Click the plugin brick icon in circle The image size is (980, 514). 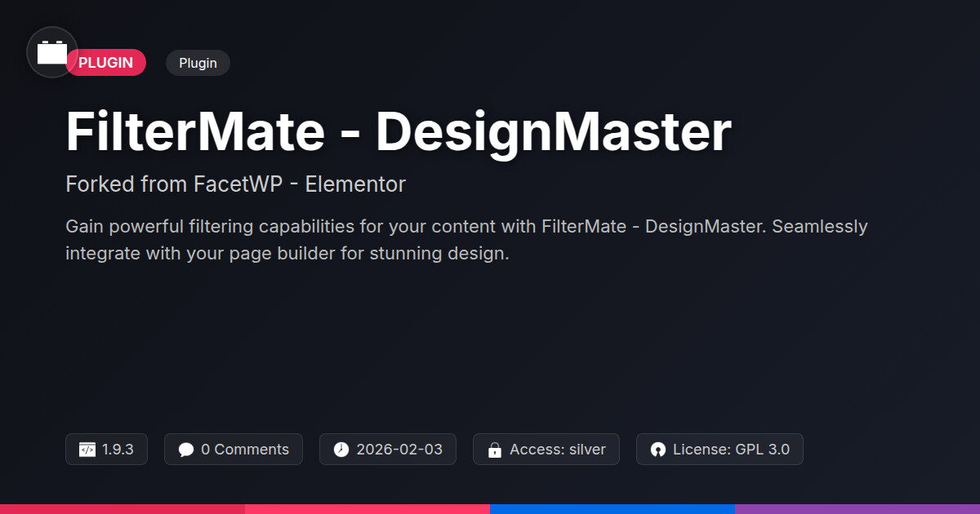pos(52,52)
